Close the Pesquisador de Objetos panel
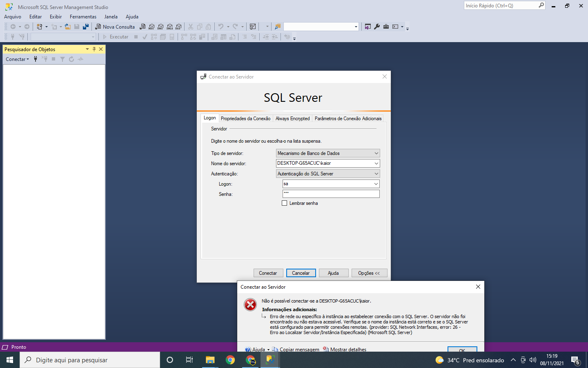This screenshot has height=368, width=588. click(x=101, y=49)
